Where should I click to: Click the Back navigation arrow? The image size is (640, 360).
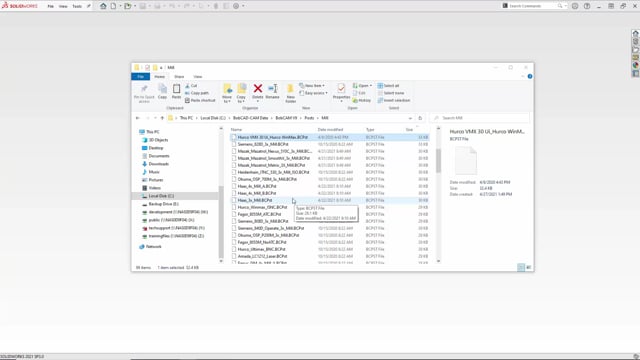(138, 118)
